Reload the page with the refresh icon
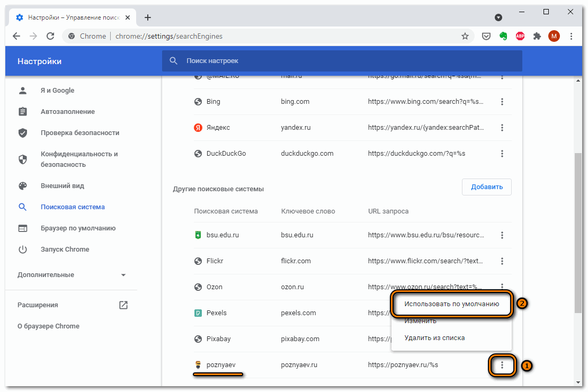This screenshot has height=392, width=588. click(x=50, y=36)
